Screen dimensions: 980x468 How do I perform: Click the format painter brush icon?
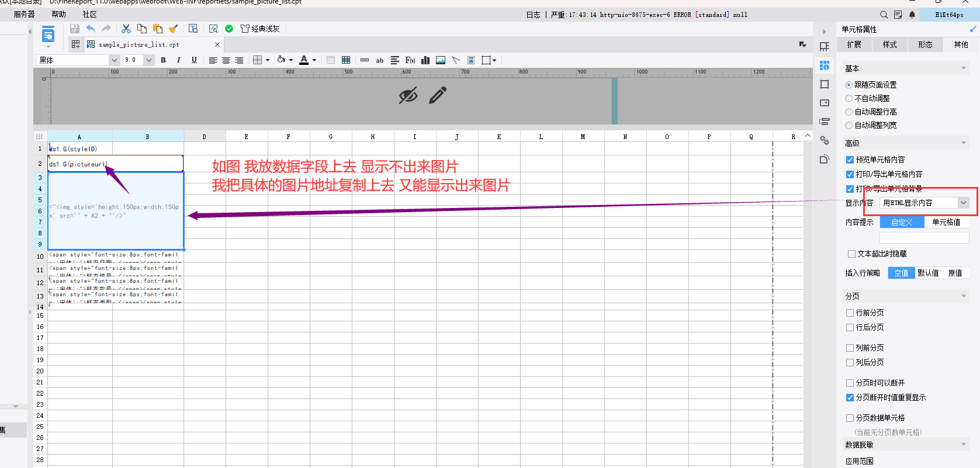click(x=174, y=29)
